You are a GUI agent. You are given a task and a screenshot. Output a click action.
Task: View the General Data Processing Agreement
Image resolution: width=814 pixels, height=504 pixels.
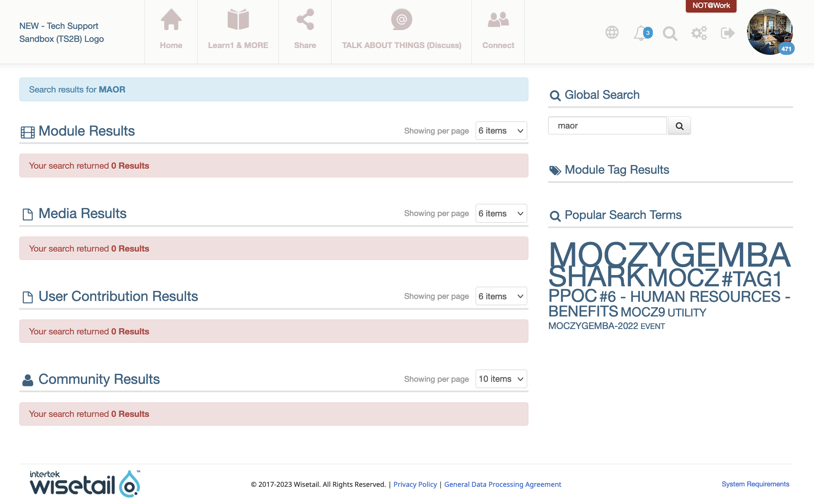503,484
